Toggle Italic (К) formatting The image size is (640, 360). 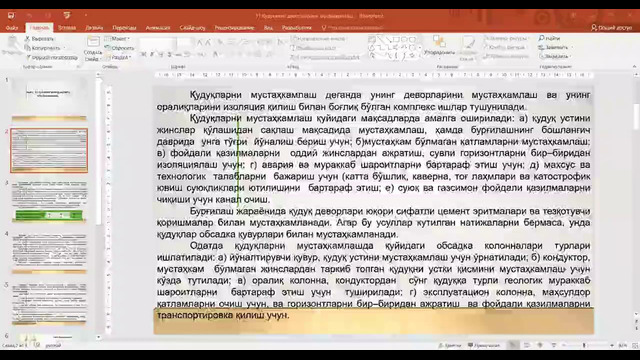[x=152, y=54]
